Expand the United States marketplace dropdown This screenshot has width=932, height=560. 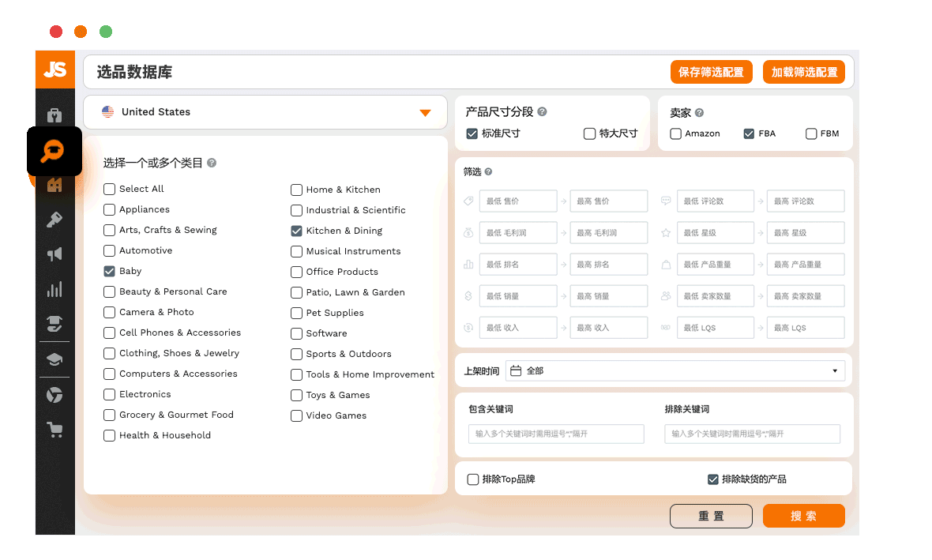(265, 111)
